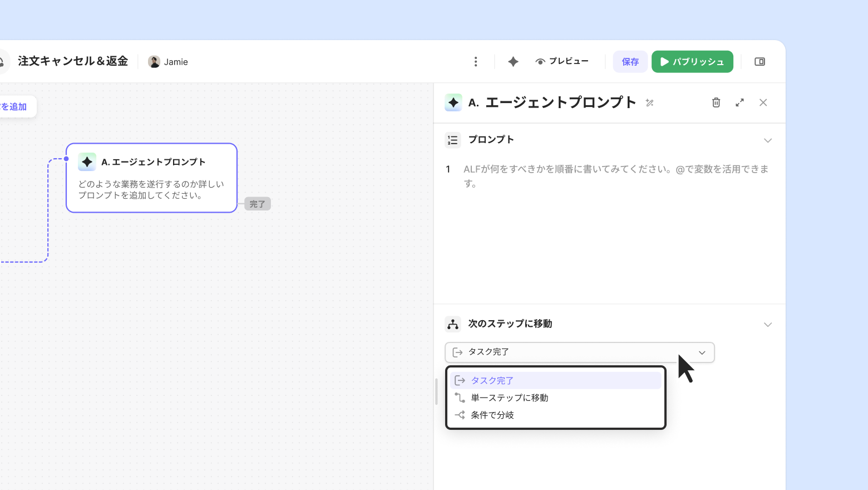
Task: Click the 完了 tag on the node
Action: (x=257, y=204)
